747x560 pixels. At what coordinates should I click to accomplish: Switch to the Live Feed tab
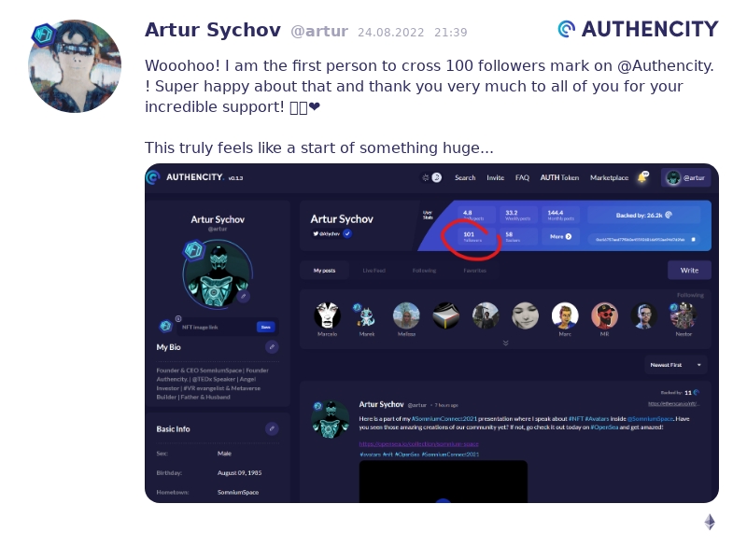(374, 271)
